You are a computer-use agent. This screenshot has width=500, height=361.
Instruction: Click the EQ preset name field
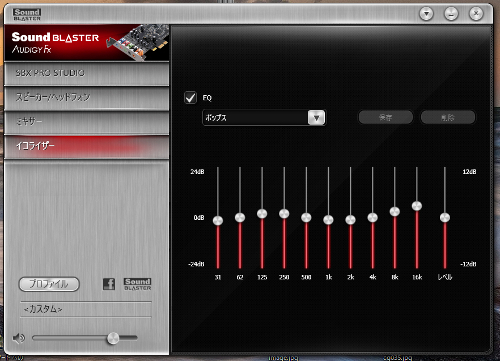[x=255, y=118]
